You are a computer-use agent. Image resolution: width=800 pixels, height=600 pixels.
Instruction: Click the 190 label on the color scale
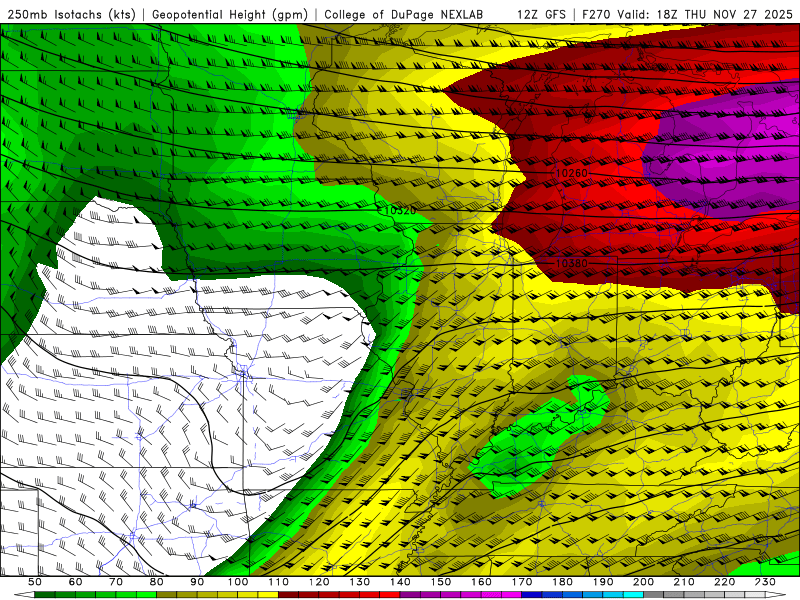(603, 582)
